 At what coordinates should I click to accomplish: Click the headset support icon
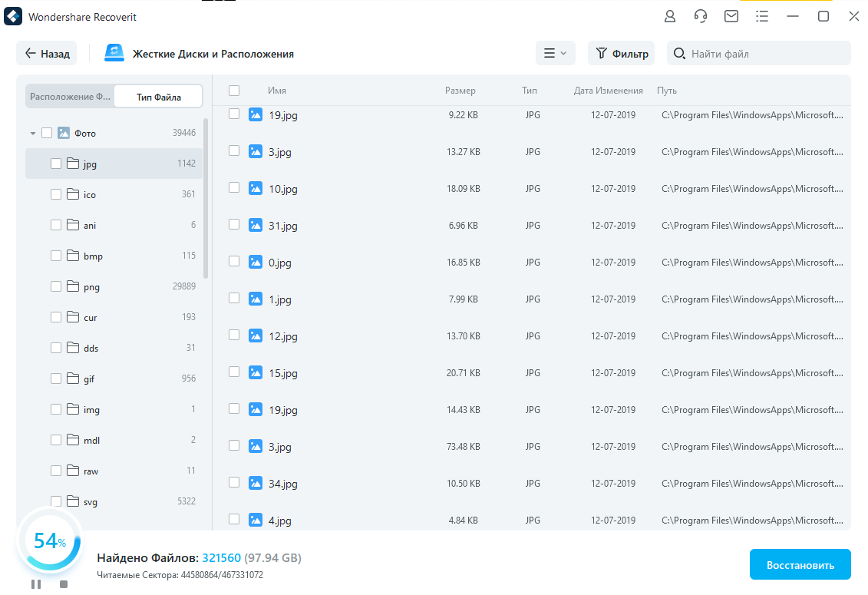[x=700, y=16]
